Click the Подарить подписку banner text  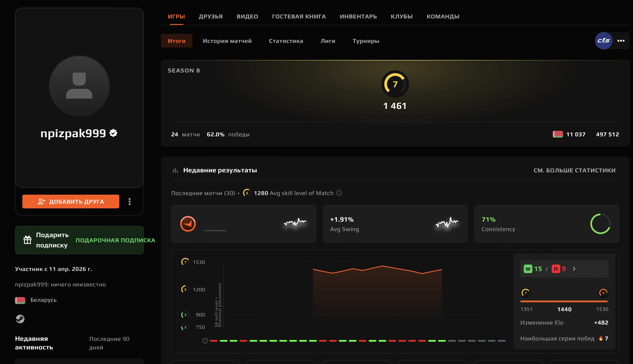click(52, 240)
